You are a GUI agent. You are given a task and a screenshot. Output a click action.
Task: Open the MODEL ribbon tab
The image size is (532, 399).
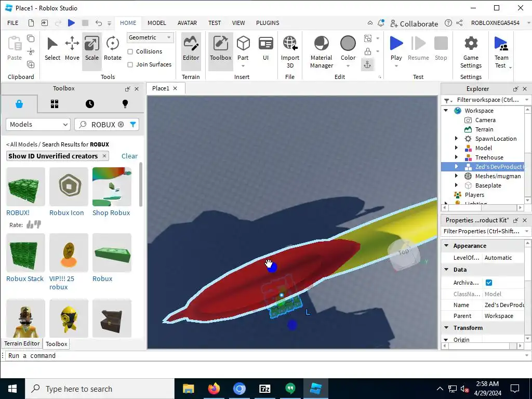pos(157,23)
